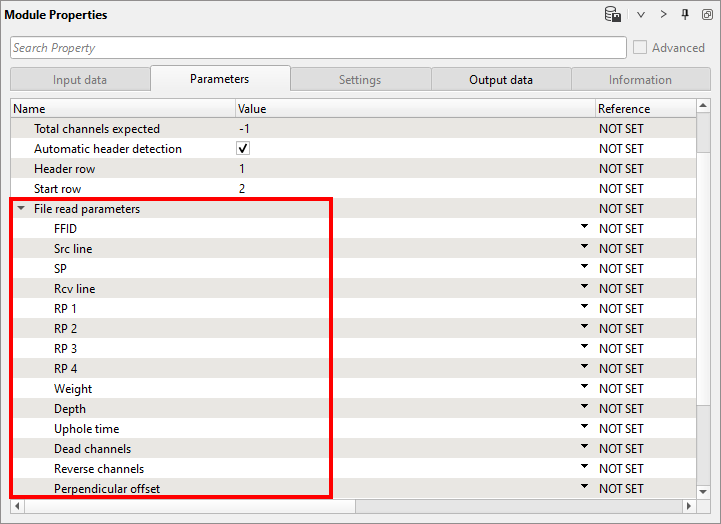Uncheck Automatic header detection
721x524 pixels.
243,148
